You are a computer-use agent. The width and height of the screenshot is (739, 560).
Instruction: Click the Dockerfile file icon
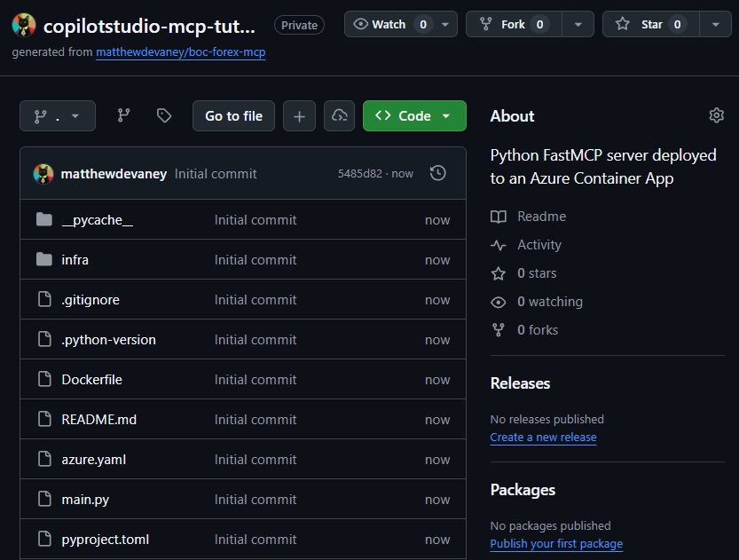(44, 379)
